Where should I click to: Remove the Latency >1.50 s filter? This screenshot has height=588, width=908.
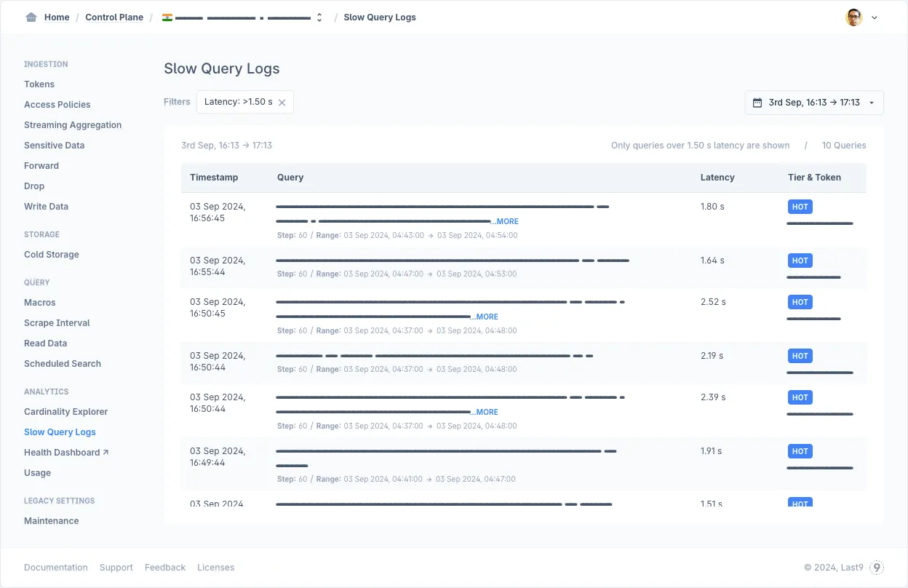coord(282,103)
